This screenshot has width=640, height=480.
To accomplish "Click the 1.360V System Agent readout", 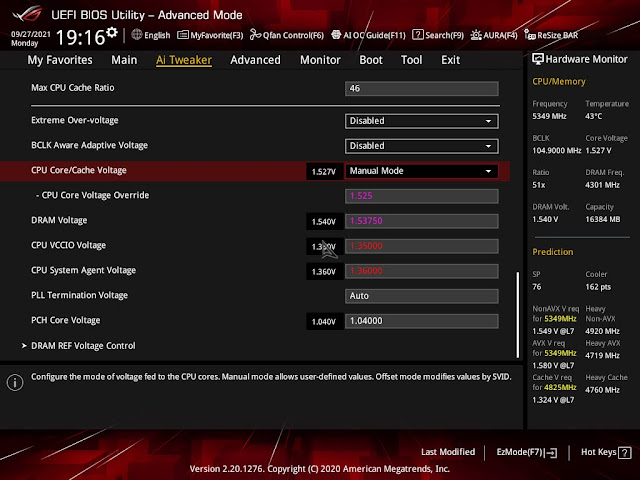I will 324,271.
